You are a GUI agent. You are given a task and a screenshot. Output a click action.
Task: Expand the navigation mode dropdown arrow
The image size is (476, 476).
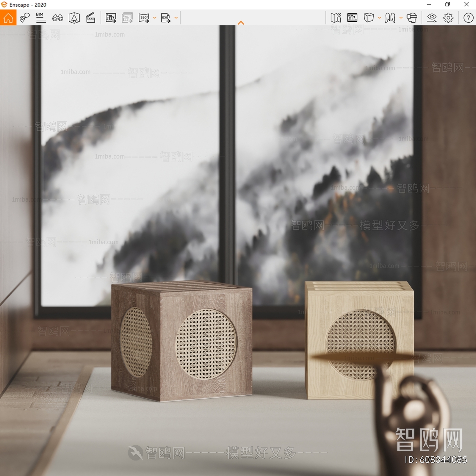[401, 18]
